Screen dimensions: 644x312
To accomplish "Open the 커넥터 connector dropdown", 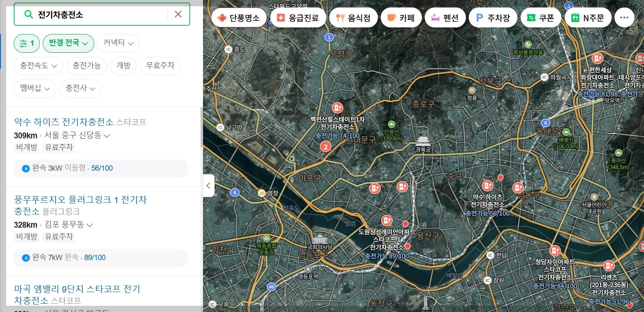I will pyautogui.click(x=118, y=43).
